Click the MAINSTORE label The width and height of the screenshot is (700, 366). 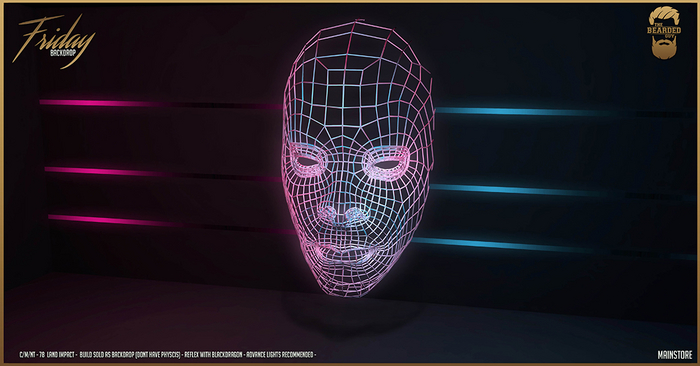pyautogui.click(x=675, y=355)
